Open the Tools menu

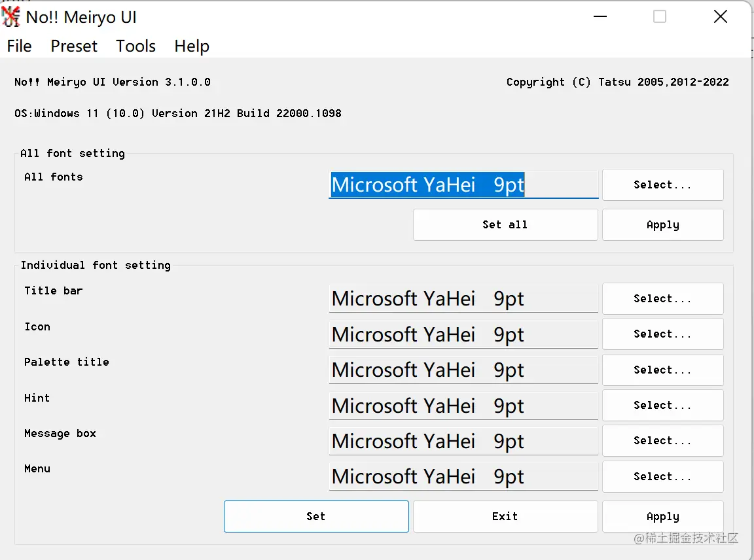point(135,46)
